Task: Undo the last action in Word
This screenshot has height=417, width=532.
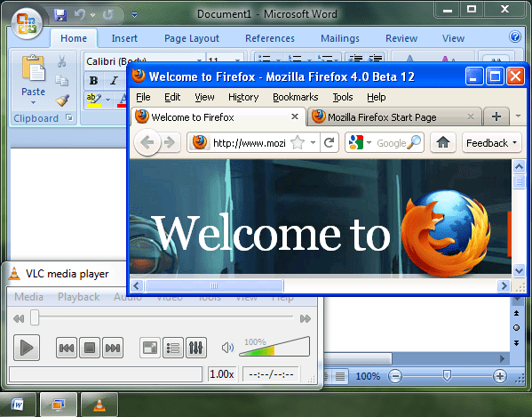Action: coord(80,14)
